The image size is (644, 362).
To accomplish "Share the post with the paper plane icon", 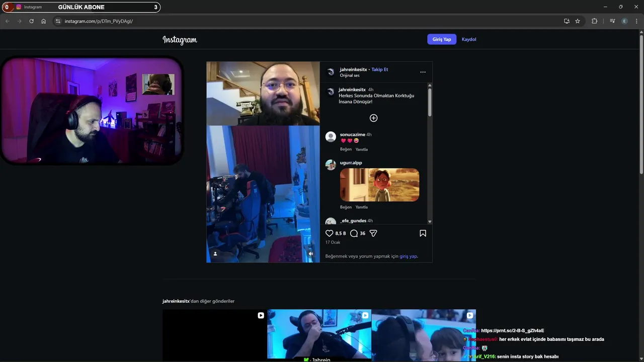I will [x=373, y=233].
